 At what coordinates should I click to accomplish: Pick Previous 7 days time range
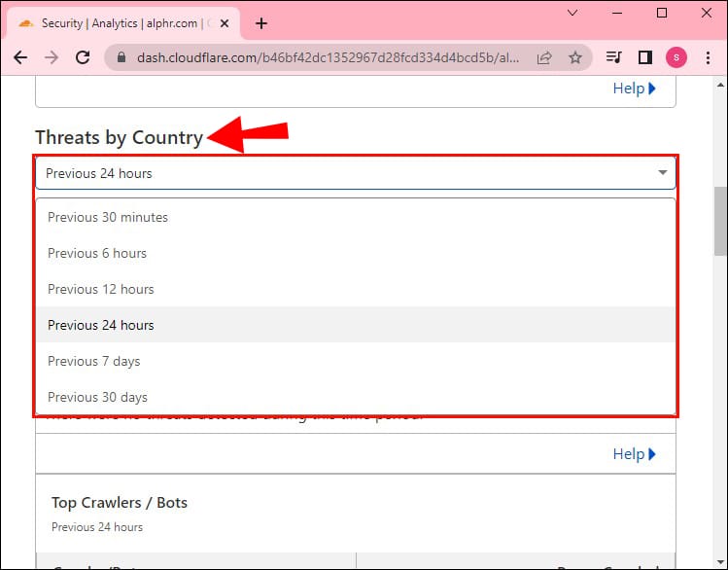(x=94, y=361)
